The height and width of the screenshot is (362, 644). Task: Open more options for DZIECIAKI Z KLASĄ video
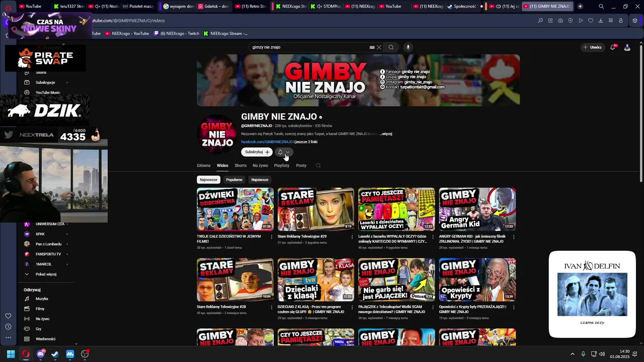[352, 307]
